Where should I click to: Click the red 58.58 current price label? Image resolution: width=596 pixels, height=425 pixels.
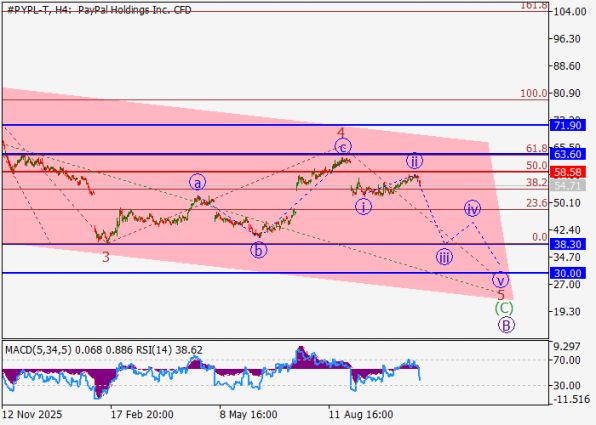pos(567,172)
